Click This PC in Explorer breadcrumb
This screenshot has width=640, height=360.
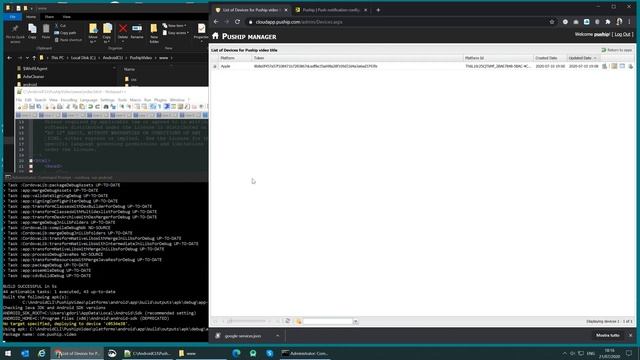click(58, 58)
